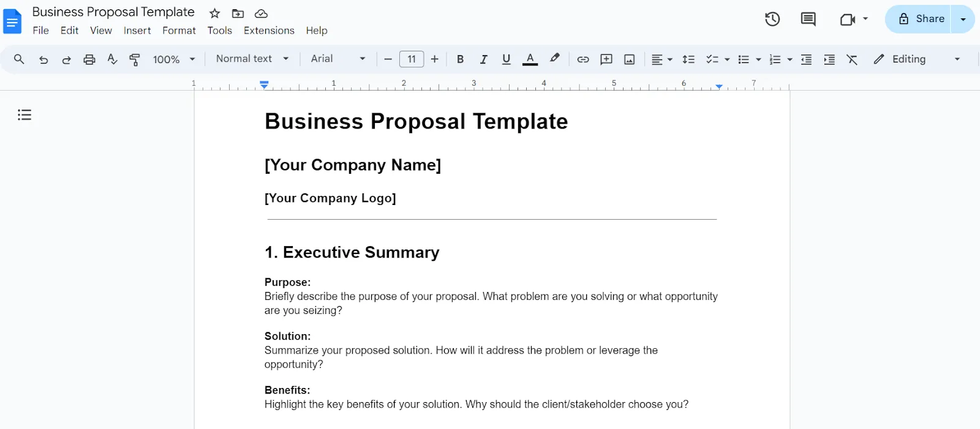Expand the zoom level dropdown
Screen dimensions: 980x429
[174, 59]
